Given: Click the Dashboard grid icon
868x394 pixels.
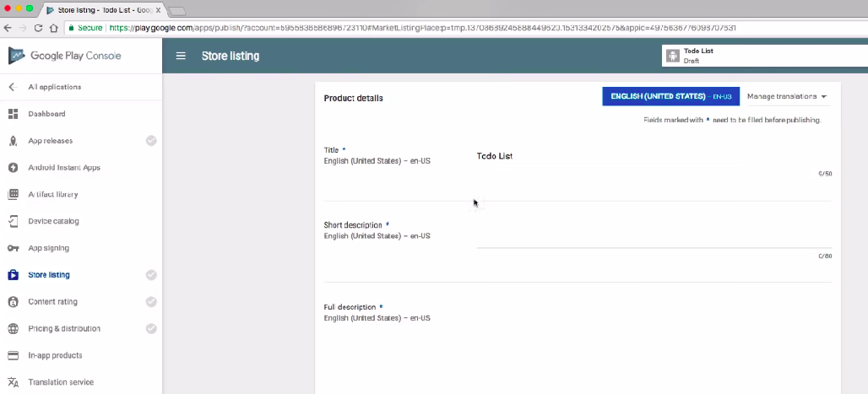Looking at the screenshot, I should pyautogui.click(x=14, y=114).
